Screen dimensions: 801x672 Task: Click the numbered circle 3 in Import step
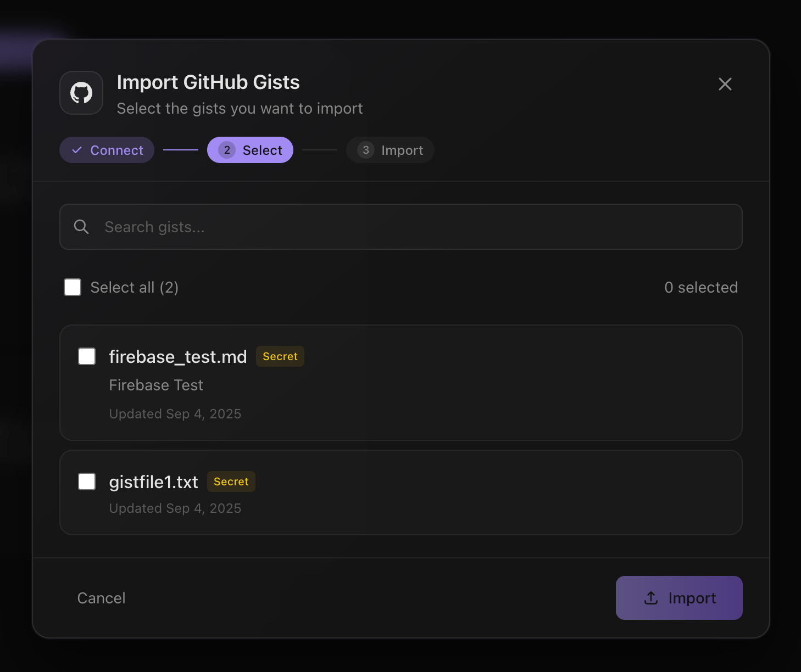coord(365,150)
